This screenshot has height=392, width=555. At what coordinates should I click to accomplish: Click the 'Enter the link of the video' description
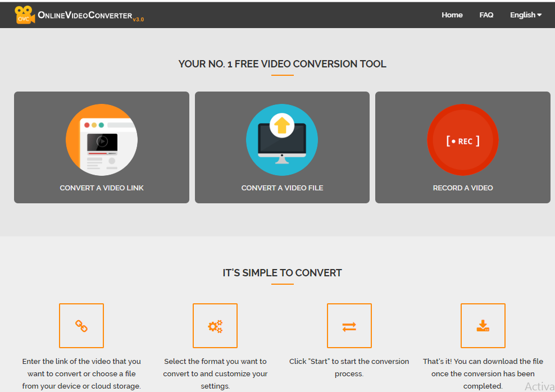[x=81, y=373]
